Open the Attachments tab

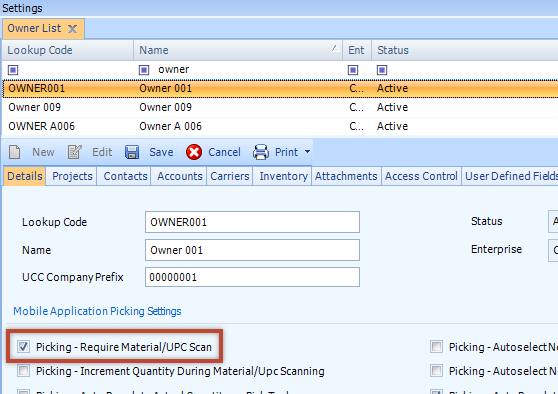pyautogui.click(x=346, y=176)
